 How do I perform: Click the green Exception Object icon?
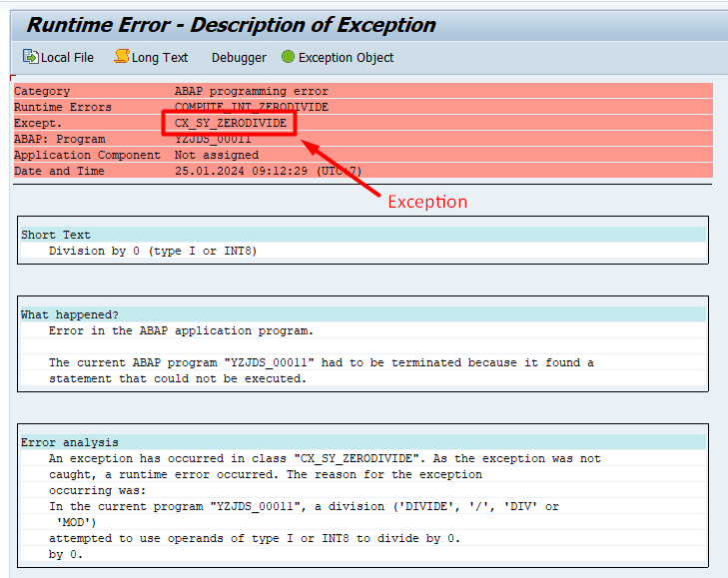point(288,57)
